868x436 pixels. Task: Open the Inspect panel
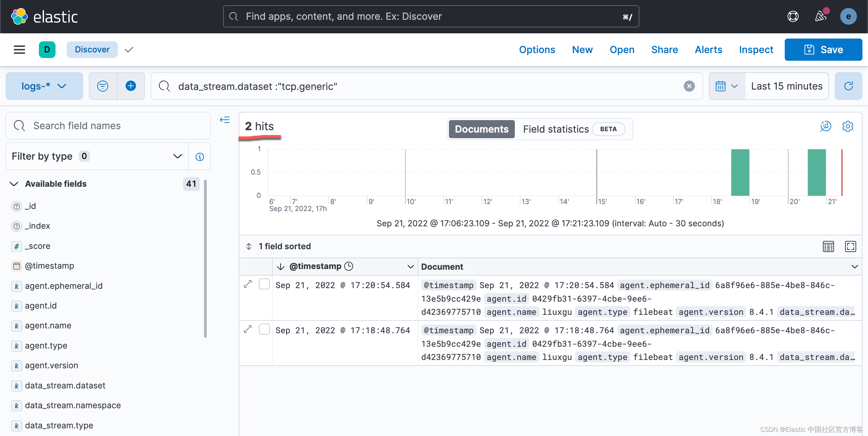[756, 49]
